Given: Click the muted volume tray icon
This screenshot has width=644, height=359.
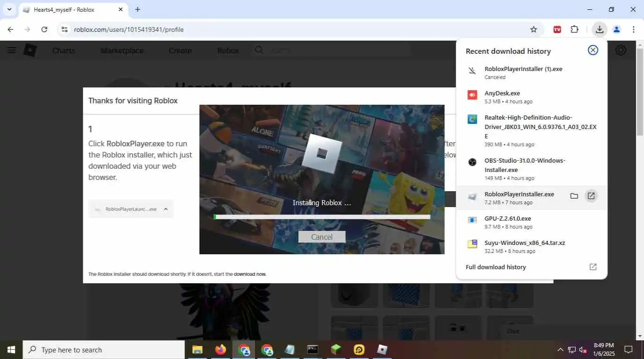Looking at the screenshot, I should click(x=583, y=350).
